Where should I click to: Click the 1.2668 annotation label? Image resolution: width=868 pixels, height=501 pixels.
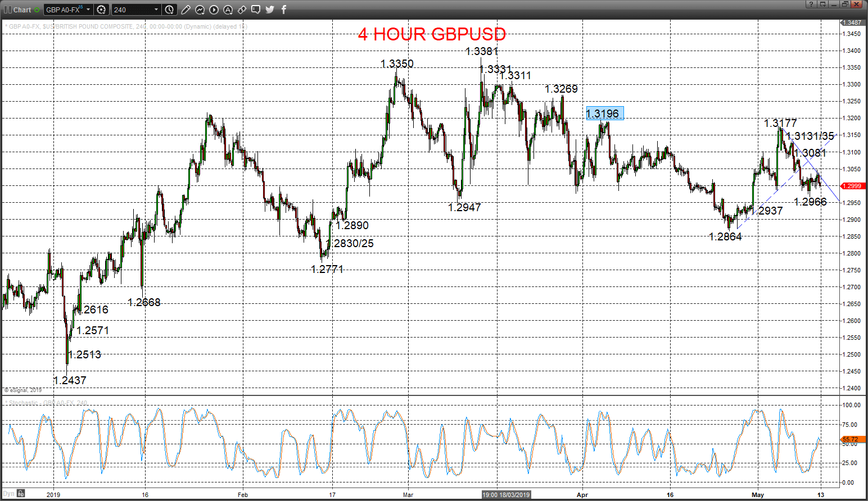144,302
